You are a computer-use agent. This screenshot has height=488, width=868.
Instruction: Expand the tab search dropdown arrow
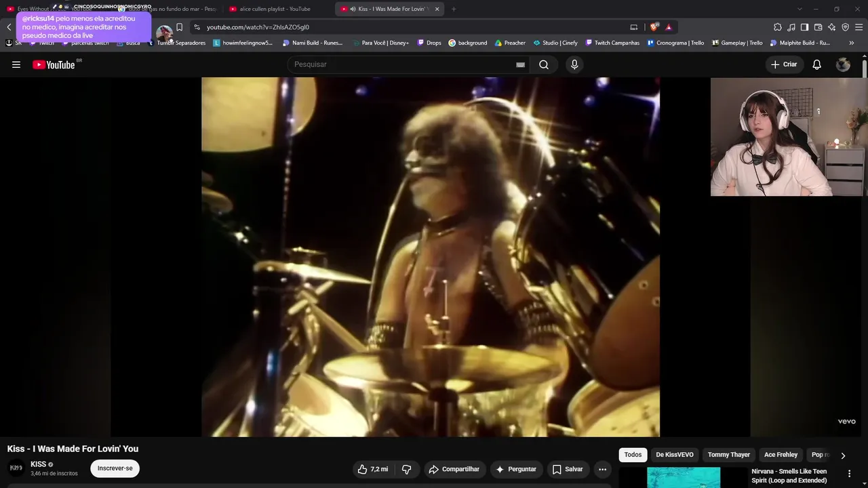(x=800, y=9)
